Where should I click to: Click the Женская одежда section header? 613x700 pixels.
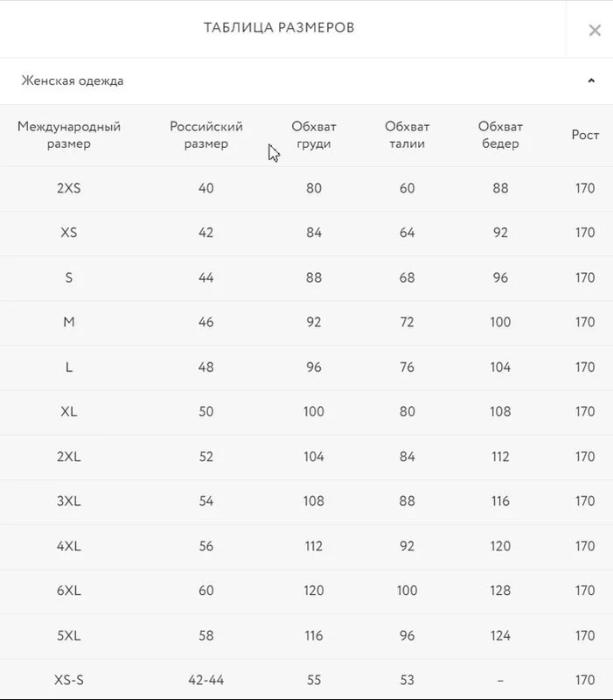306,80
